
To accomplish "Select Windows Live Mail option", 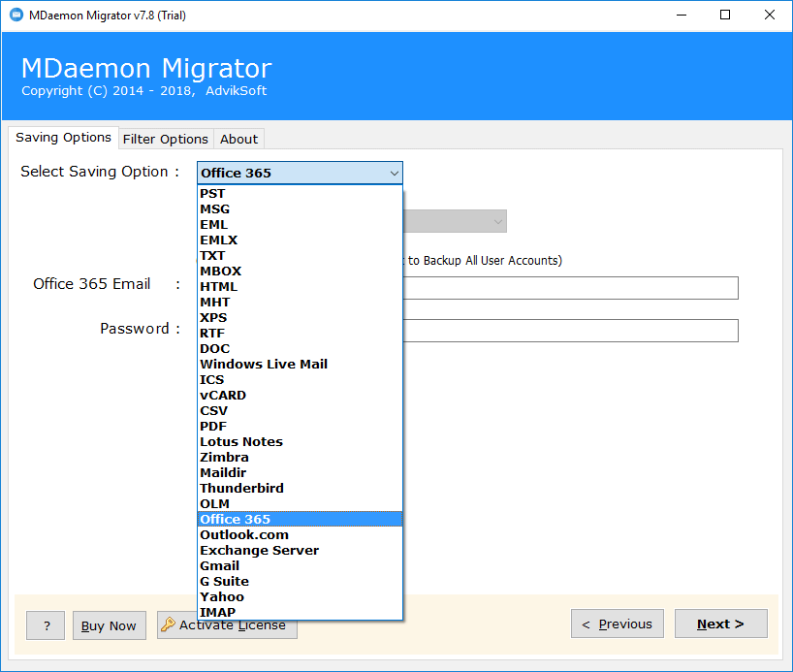I will point(300,365).
